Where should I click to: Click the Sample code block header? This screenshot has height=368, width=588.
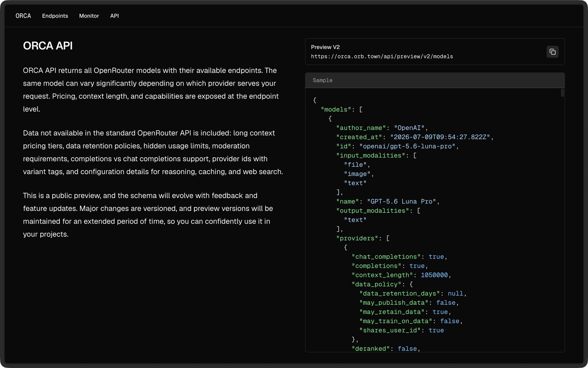(x=435, y=80)
